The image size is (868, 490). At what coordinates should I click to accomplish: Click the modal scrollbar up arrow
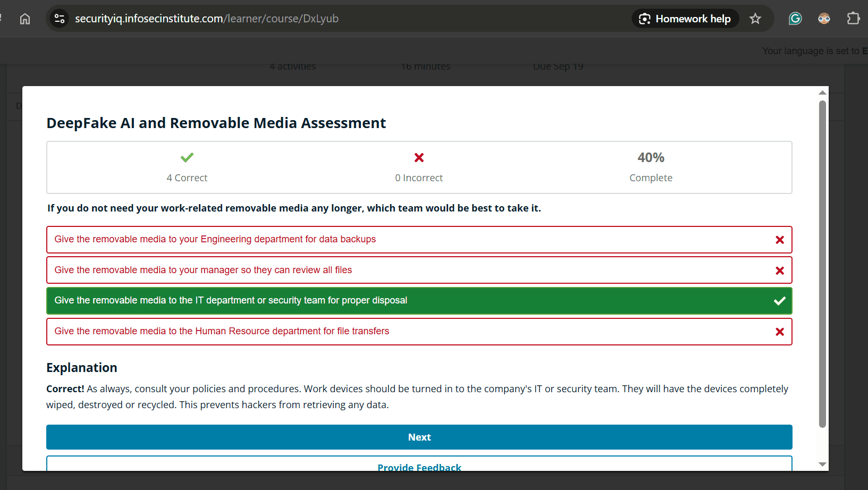click(x=822, y=93)
